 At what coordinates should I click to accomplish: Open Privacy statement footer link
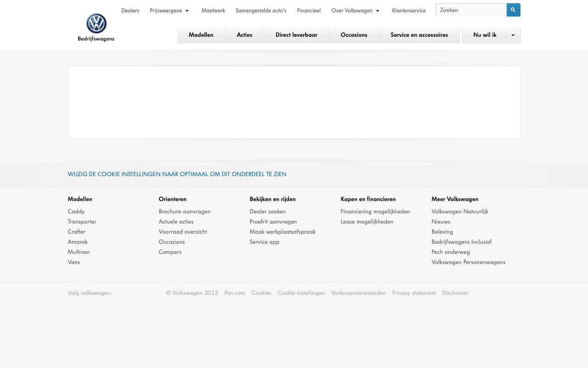tap(414, 293)
